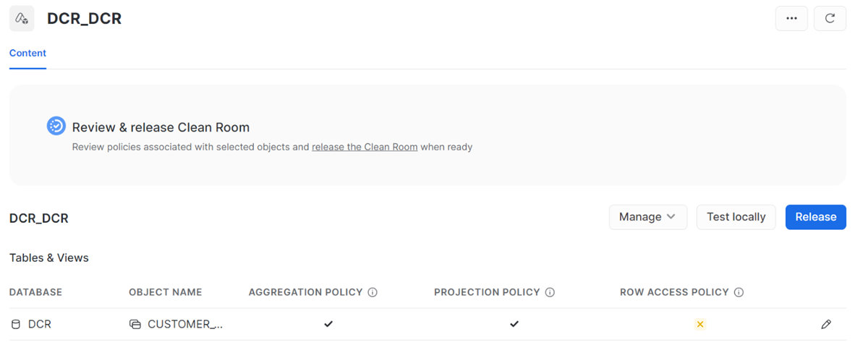Click the Row Access Policy info icon
Viewport: 868px width, 363px height.
click(x=739, y=293)
